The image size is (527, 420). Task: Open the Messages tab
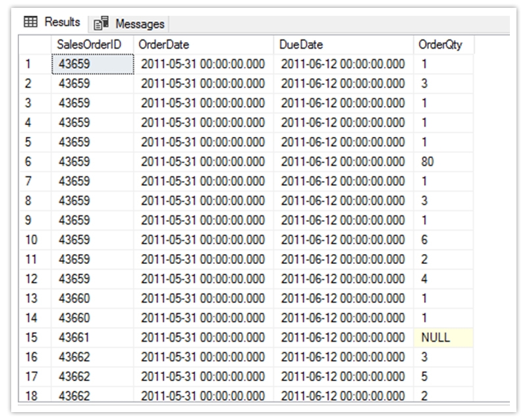point(128,24)
